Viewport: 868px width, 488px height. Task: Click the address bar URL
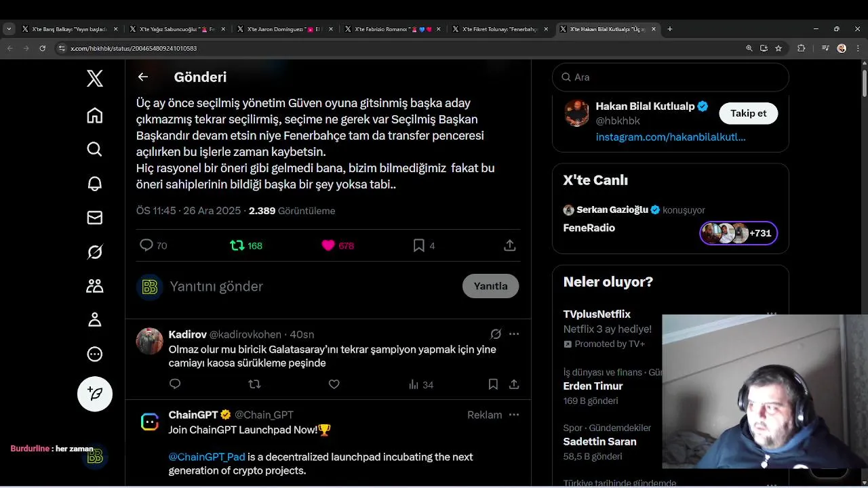click(x=134, y=48)
